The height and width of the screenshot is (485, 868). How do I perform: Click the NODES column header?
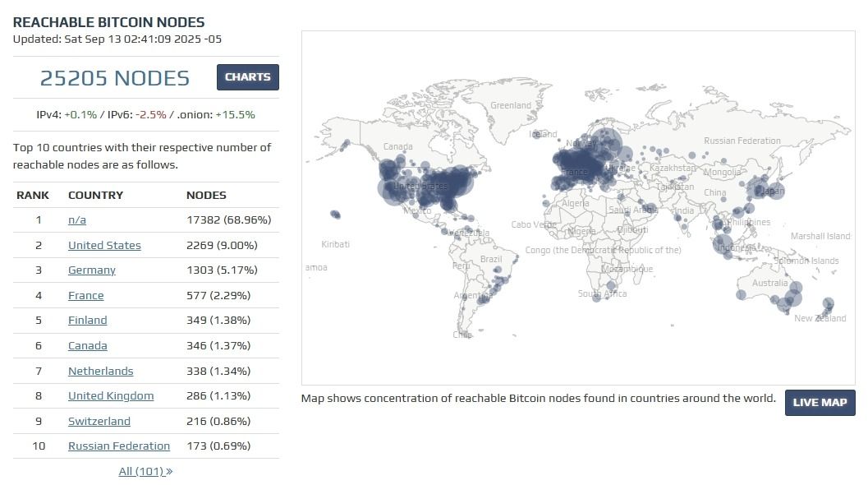click(x=206, y=196)
